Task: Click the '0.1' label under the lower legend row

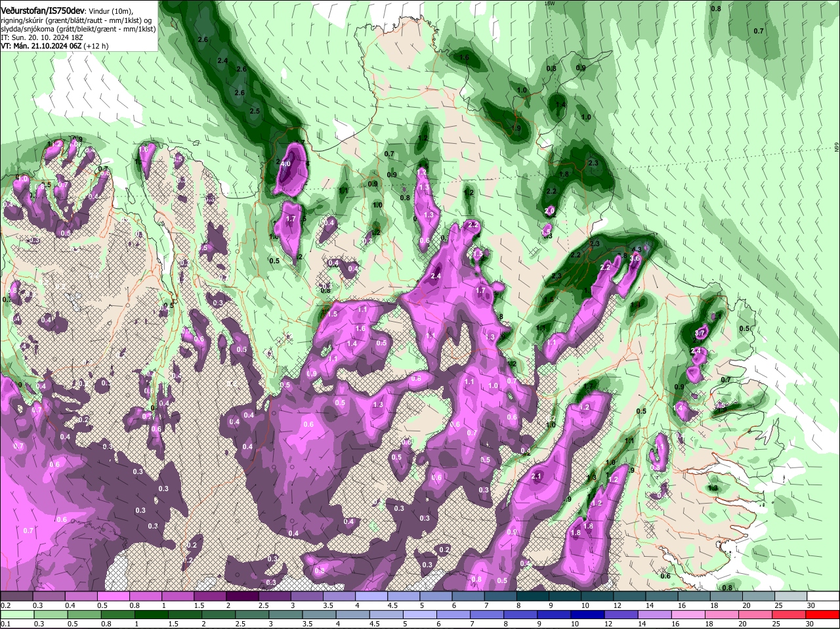Action: pyautogui.click(x=5, y=624)
